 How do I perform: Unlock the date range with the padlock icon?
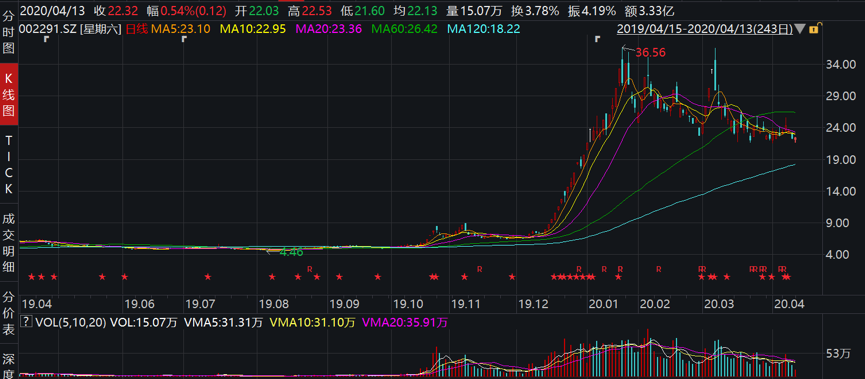814,29
